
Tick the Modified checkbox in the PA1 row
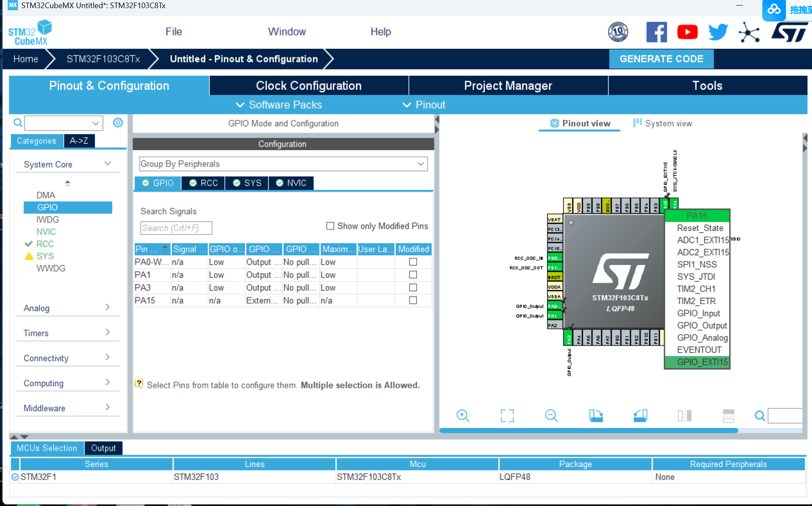pyautogui.click(x=413, y=275)
